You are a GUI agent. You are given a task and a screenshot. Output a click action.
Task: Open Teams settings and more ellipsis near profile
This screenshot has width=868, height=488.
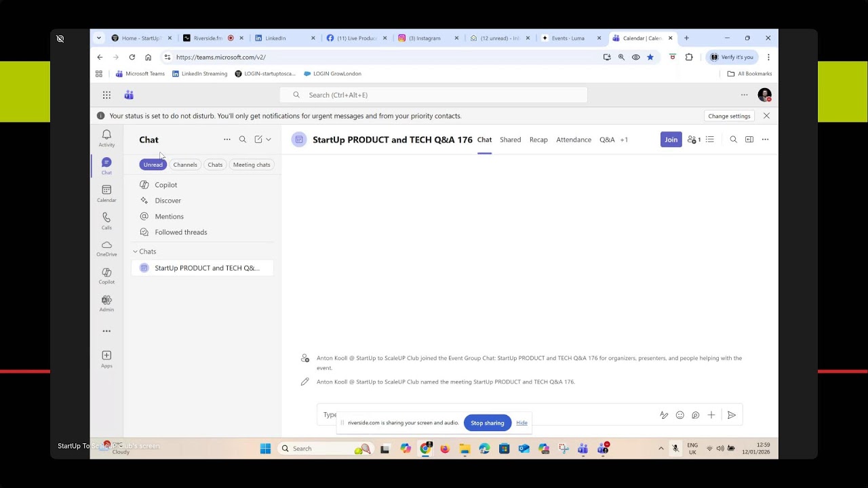745,95
